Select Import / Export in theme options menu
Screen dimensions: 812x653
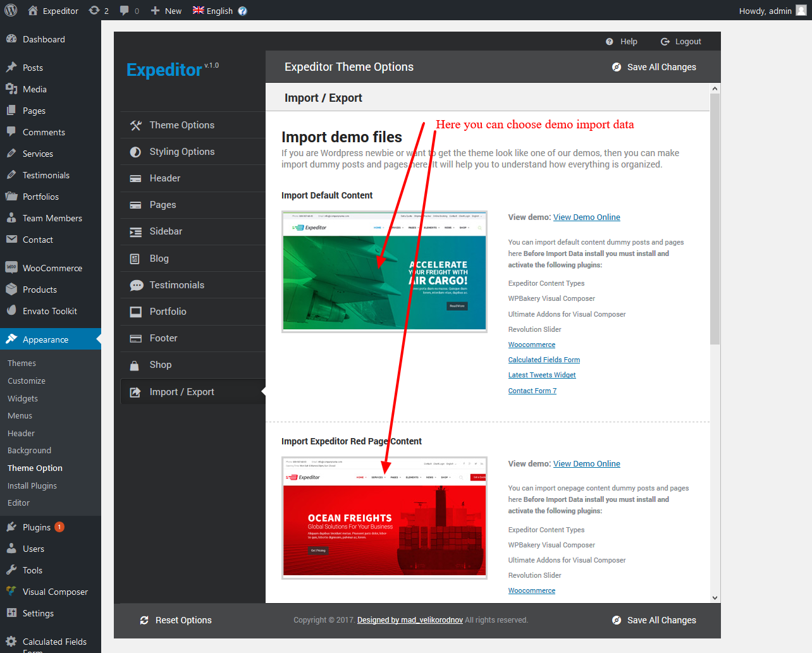click(x=181, y=392)
